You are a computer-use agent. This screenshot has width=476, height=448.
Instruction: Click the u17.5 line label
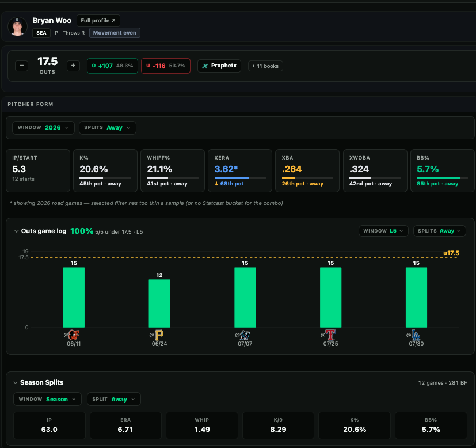coord(451,253)
